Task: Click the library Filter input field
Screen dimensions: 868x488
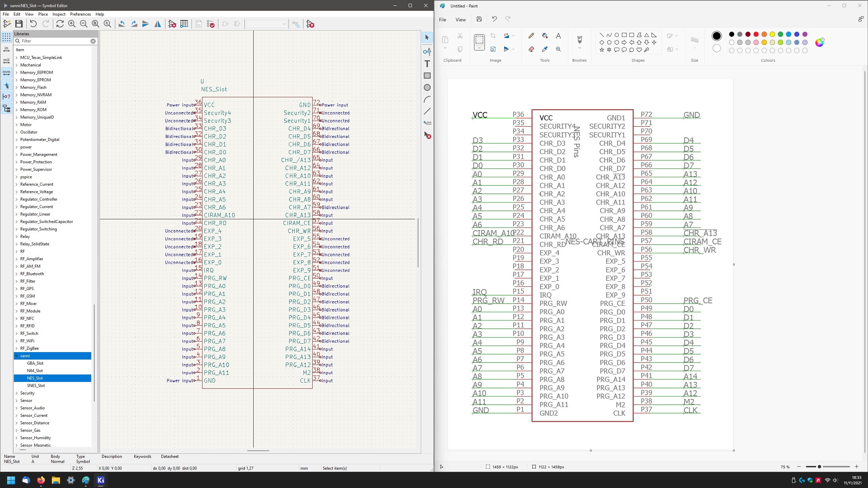Action: (56, 41)
